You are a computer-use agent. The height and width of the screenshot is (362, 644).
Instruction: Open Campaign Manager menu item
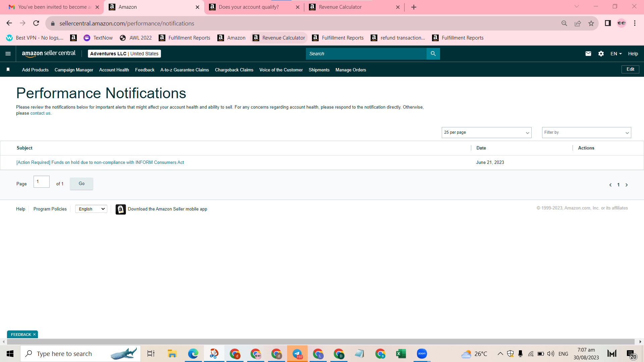(x=74, y=70)
